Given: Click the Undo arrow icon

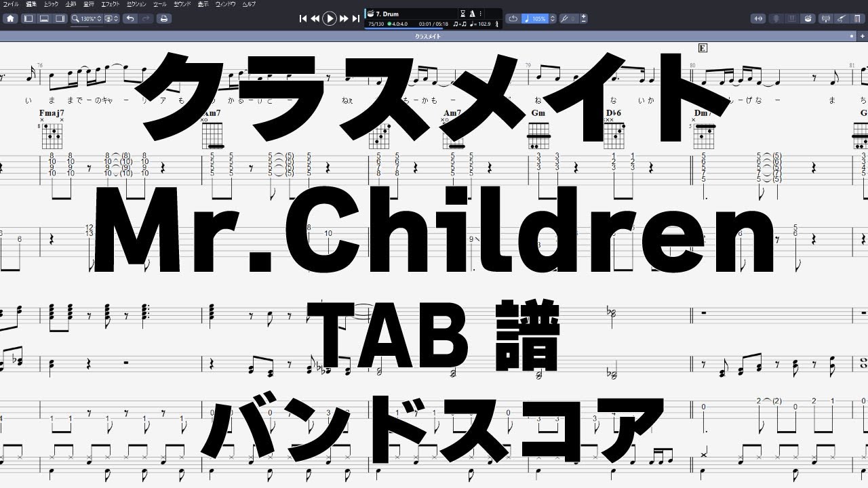Looking at the screenshot, I should tap(131, 18).
